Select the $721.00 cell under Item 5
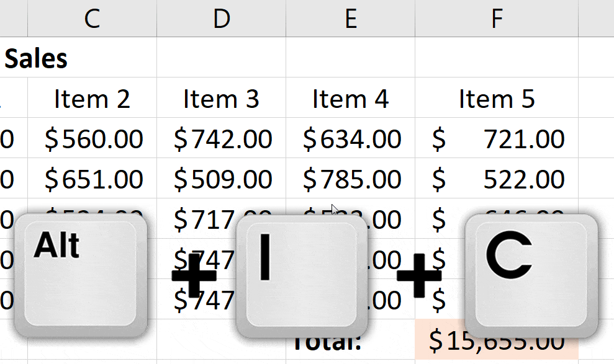Screen dimensions: 614x364 tap(496, 138)
